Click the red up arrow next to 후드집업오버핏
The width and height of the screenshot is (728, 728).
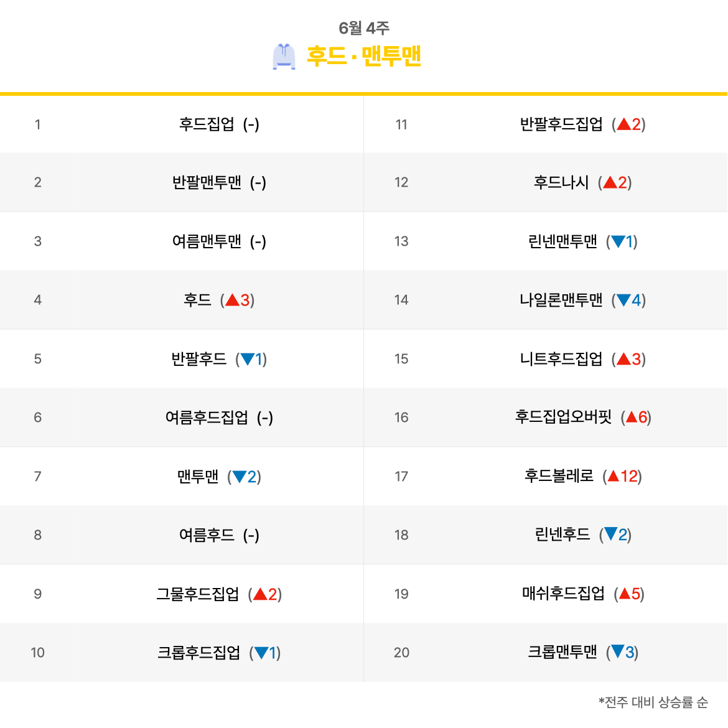632,418
